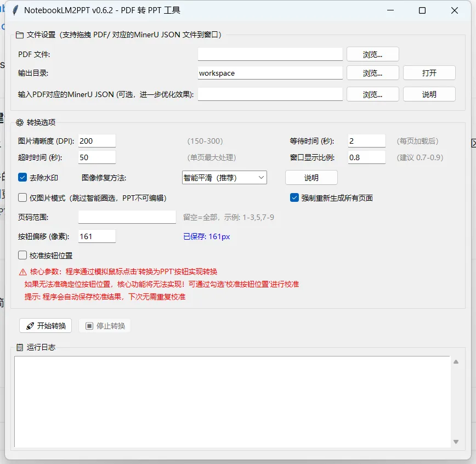Viewport: 476px width, 464px height.
Task: Click the hint text (建议 0.7-0.9)
Action: click(420, 157)
